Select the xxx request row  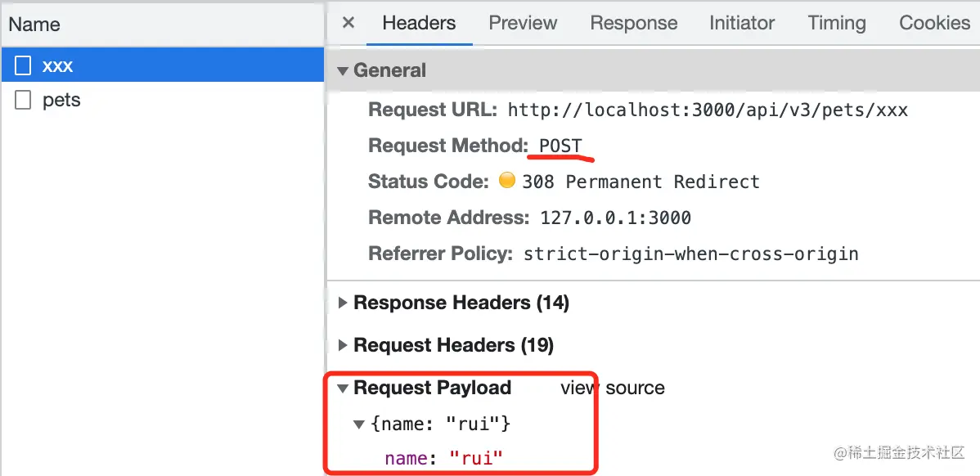[163, 65]
